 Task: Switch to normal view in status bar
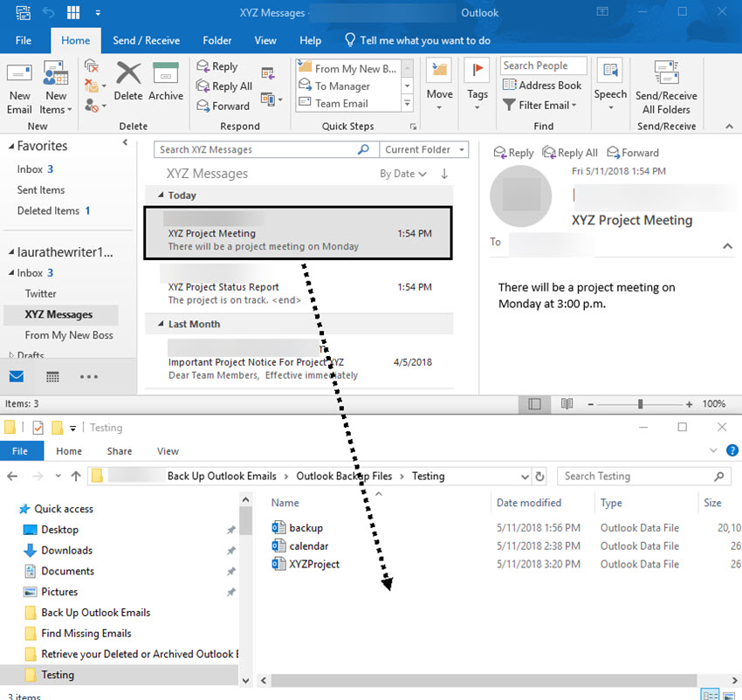pos(535,404)
